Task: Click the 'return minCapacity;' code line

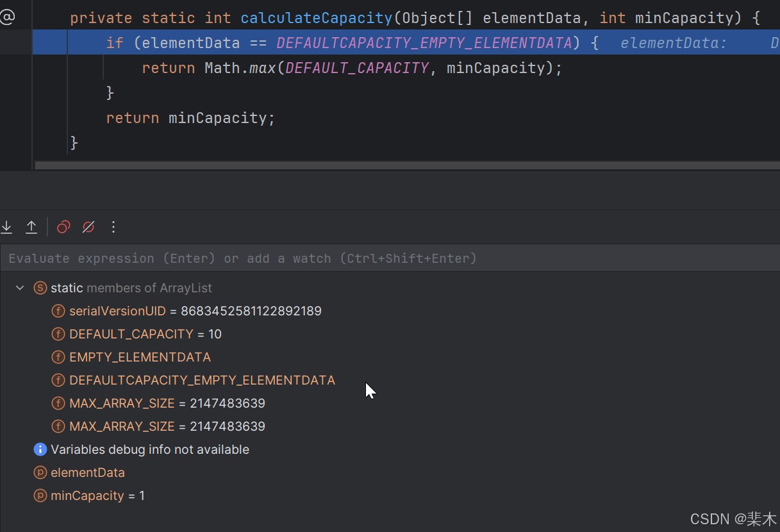Action: [190, 118]
